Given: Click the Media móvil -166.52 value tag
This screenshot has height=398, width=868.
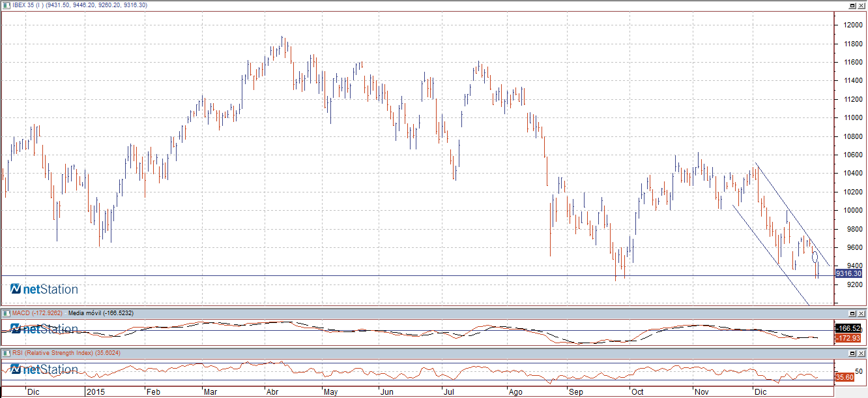Looking at the screenshot, I should [848, 328].
